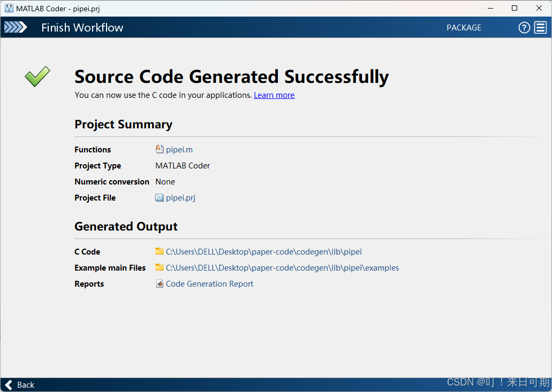
Task: Open the help question mark icon
Action: 524,27
